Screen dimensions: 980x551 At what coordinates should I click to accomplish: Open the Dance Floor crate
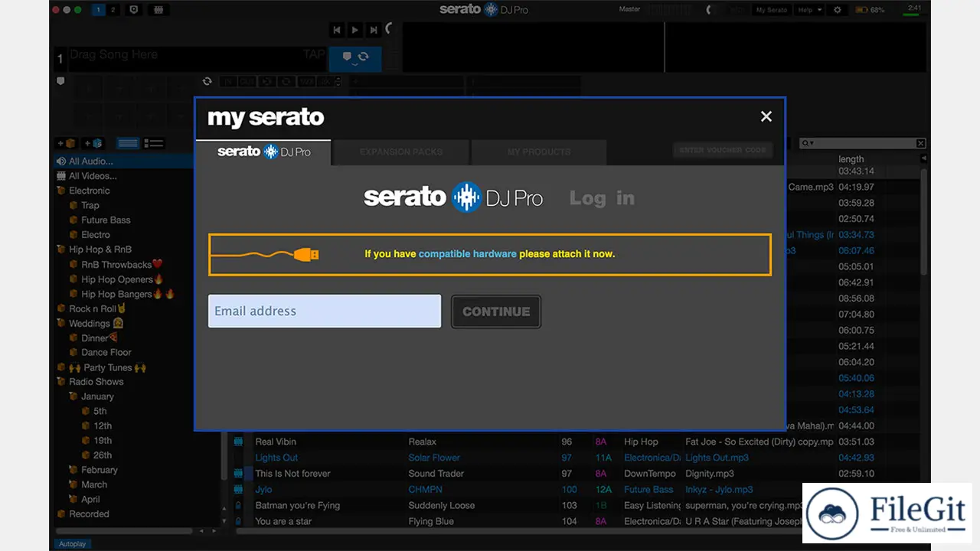click(x=106, y=352)
